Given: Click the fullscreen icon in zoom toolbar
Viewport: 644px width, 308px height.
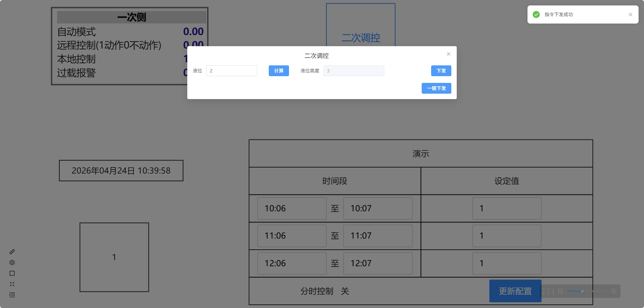Looking at the screenshot, I should [546, 291].
